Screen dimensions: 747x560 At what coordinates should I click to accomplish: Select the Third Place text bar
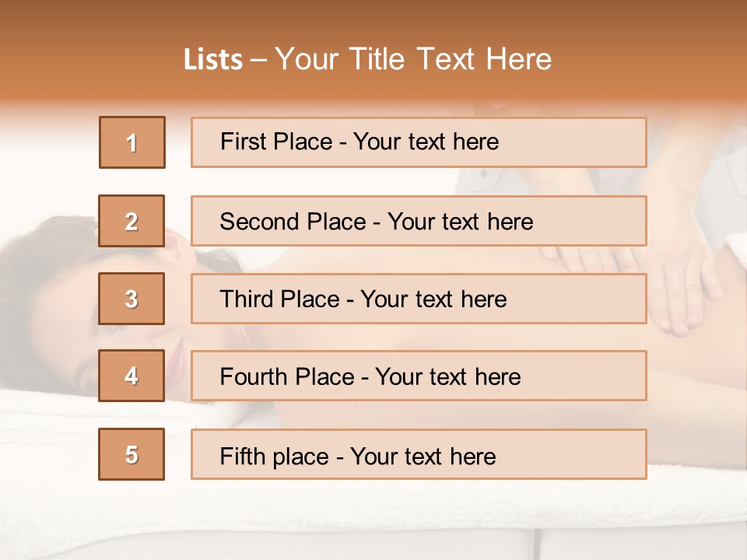click(419, 299)
